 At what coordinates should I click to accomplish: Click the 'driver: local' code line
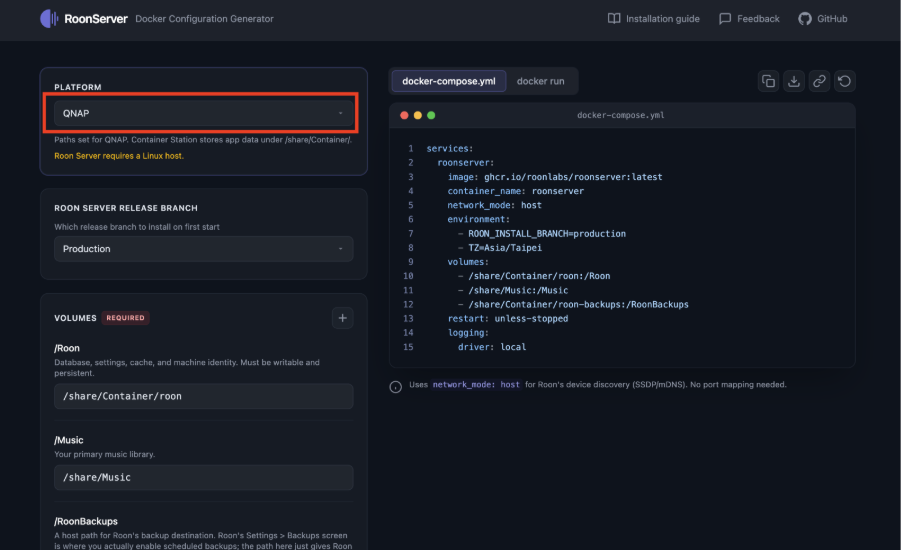coord(492,347)
